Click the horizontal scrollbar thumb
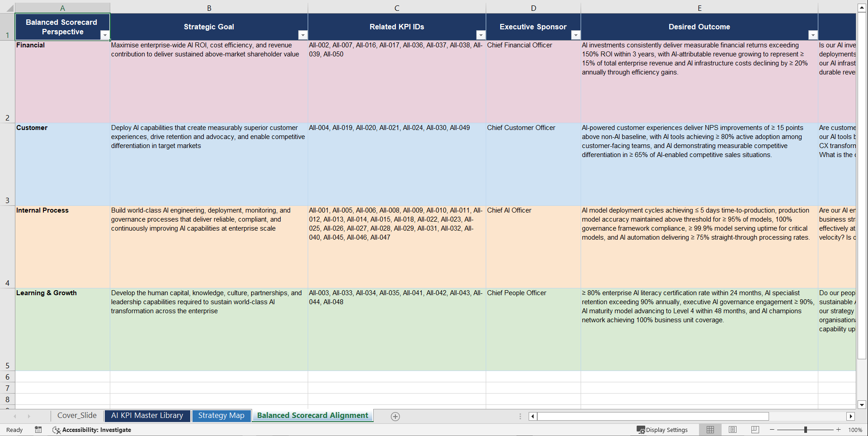Image resolution: width=868 pixels, height=436 pixels. pyautogui.click(x=653, y=416)
